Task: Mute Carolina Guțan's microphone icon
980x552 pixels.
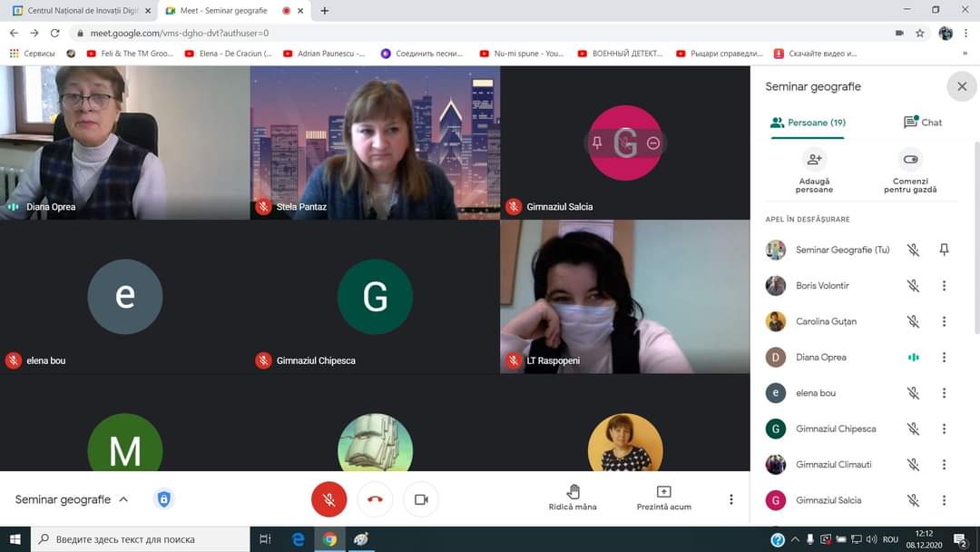Action: (913, 321)
